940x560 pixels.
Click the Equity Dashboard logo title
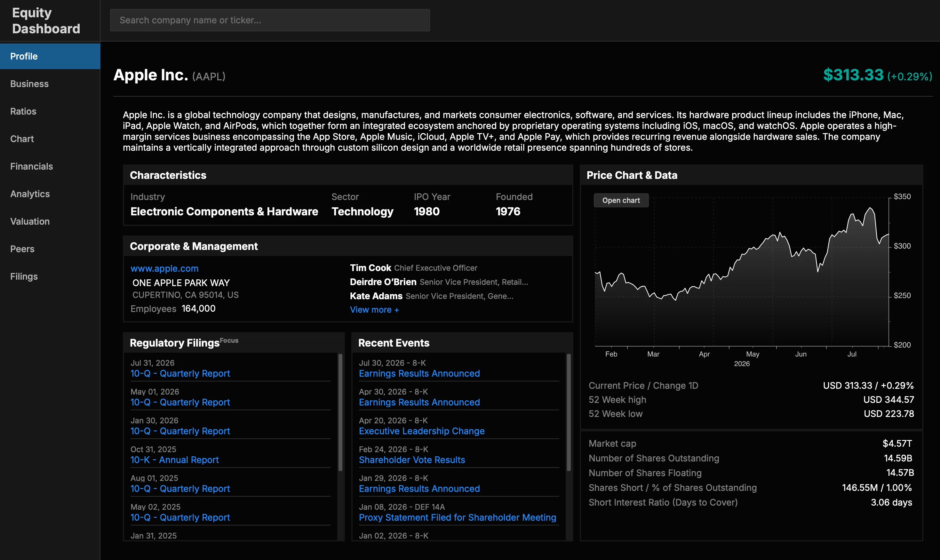(x=46, y=21)
